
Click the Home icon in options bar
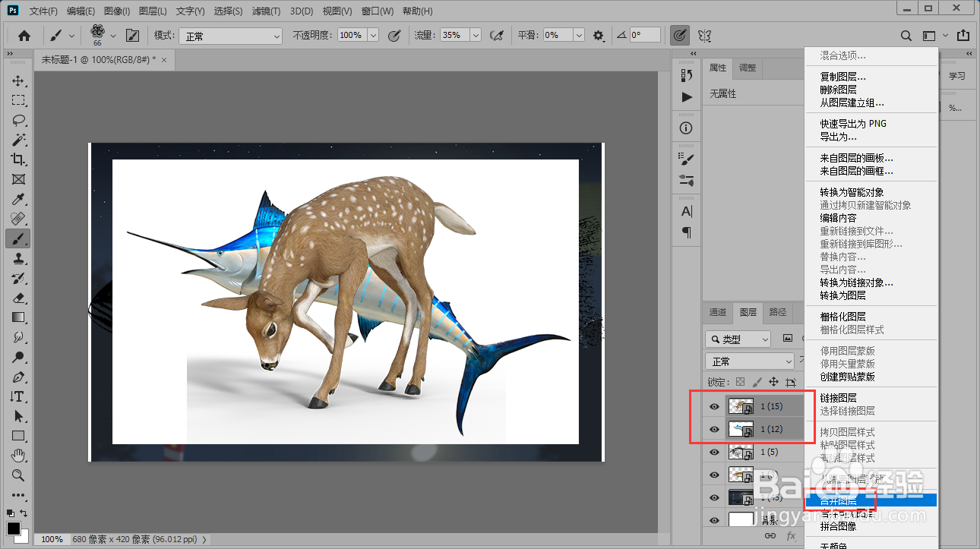pos(24,35)
